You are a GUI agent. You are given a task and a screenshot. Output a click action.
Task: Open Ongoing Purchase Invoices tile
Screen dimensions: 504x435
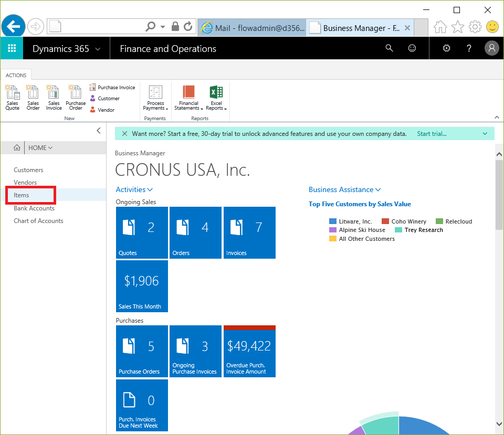[x=195, y=351]
